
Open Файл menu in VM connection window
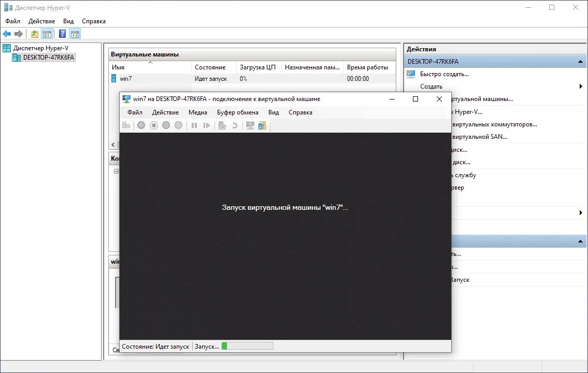135,112
